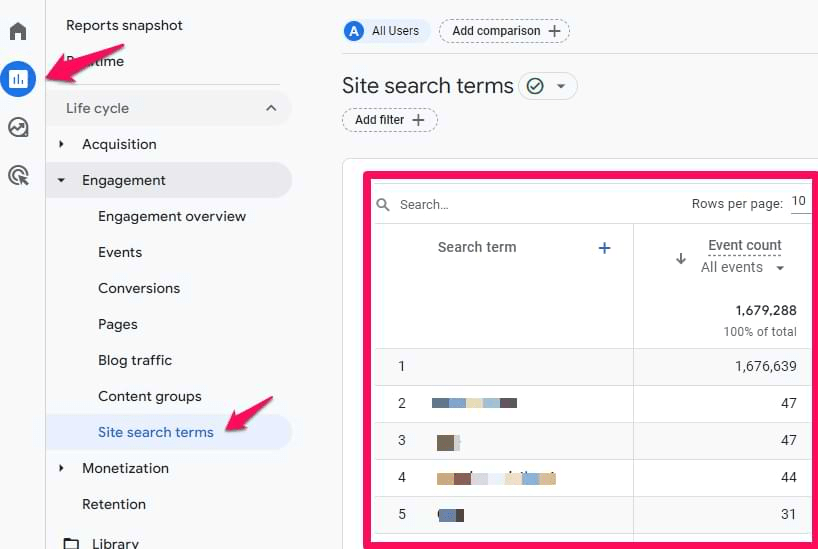Open the Reports icon in left rail
The height and width of the screenshot is (549, 818).
tap(18, 78)
